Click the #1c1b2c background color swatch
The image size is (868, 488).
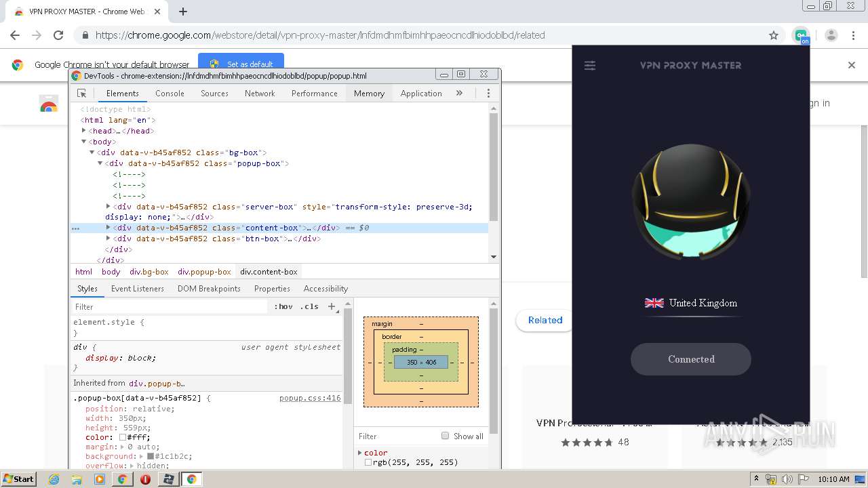tap(151, 457)
